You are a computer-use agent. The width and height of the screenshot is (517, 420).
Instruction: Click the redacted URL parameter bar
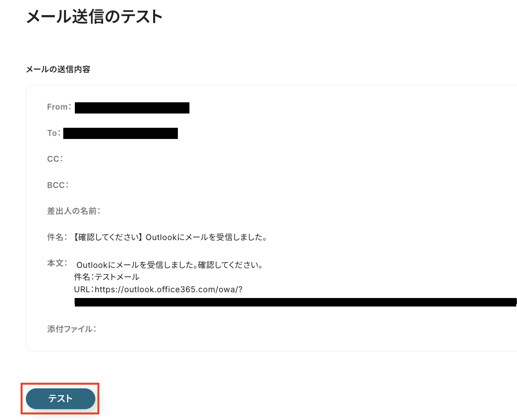tap(296, 302)
